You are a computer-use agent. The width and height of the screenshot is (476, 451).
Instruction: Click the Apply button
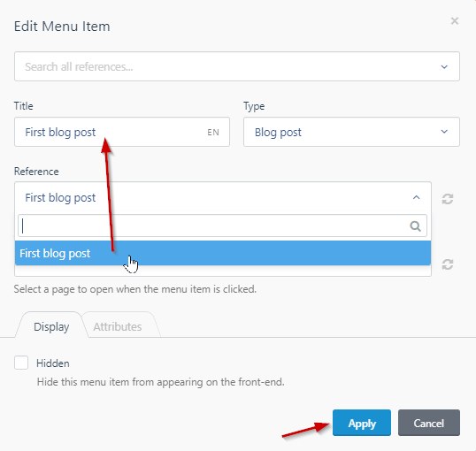pos(362,423)
